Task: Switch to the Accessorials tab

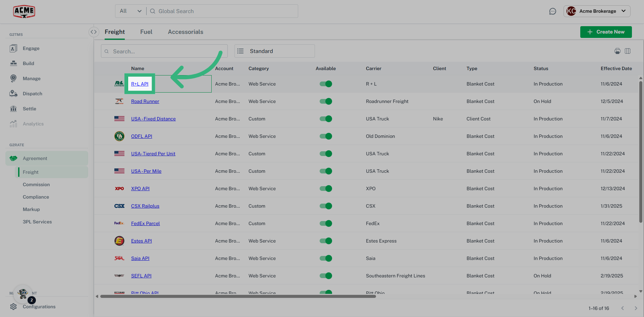Action: pos(185,32)
